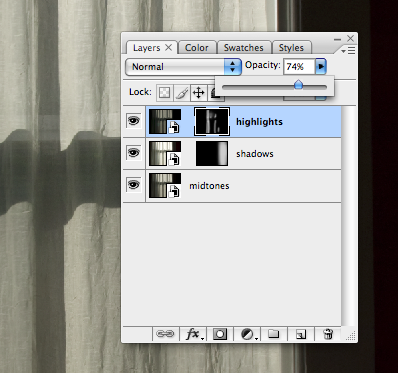This screenshot has height=373, width=398.
Task: Create new adjustment layer icon
Action: [x=248, y=334]
